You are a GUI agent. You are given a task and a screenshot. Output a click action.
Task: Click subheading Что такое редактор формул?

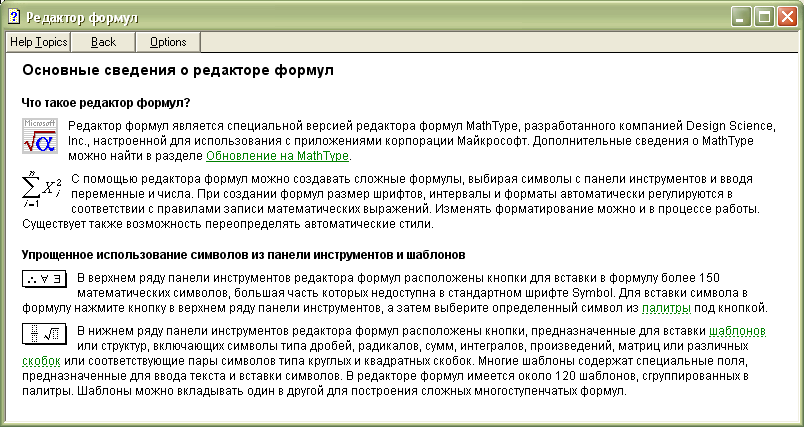click(106, 103)
